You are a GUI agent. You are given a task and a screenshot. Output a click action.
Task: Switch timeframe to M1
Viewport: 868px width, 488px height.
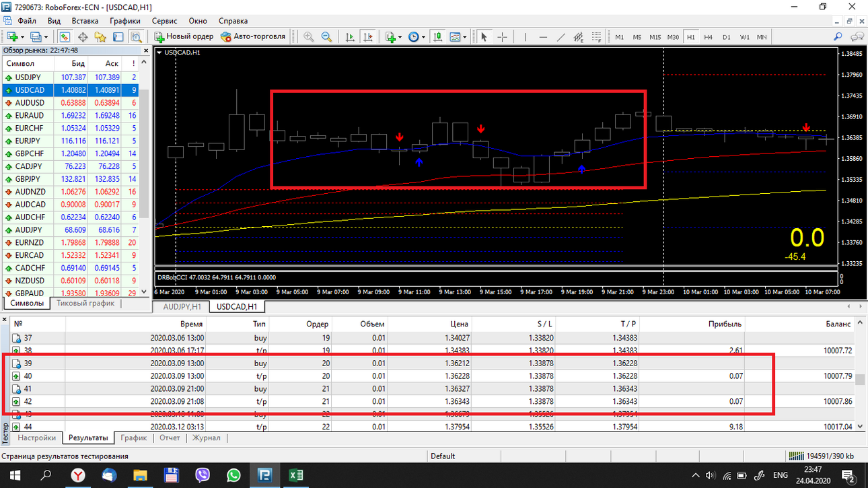pyautogui.click(x=619, y=37)
